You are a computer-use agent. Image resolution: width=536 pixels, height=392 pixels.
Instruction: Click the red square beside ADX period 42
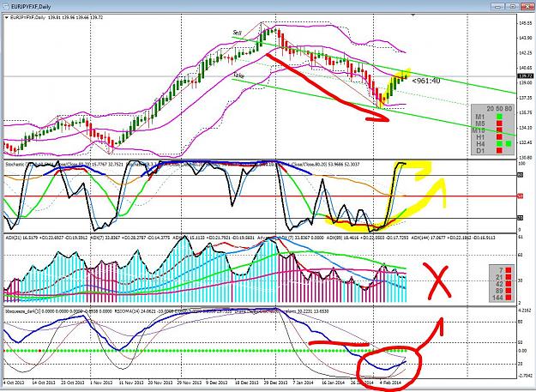[509, 284]
